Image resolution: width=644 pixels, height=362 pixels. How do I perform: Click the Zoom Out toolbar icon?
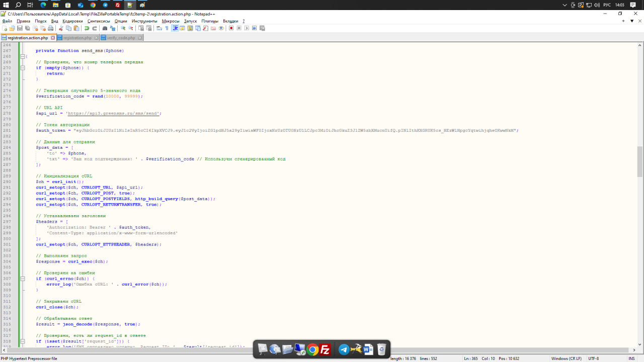[x=130, y=28]
